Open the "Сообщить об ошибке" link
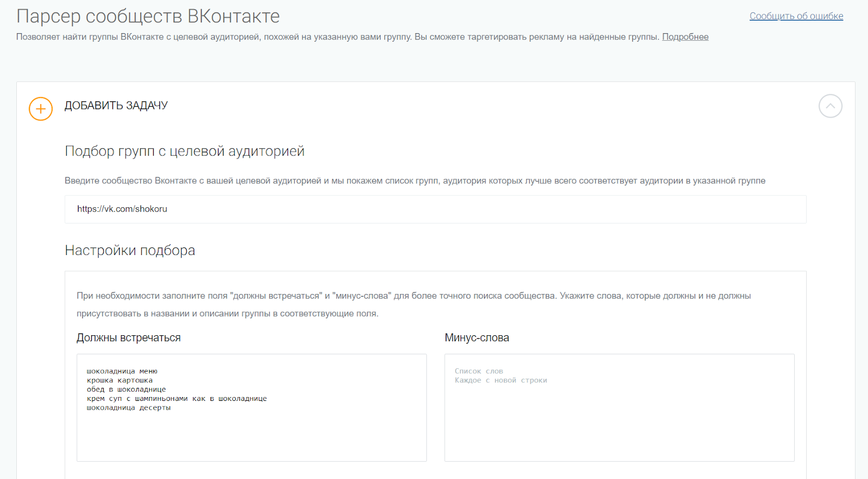This screenshot has height=479, width=868. coord(796,16)
